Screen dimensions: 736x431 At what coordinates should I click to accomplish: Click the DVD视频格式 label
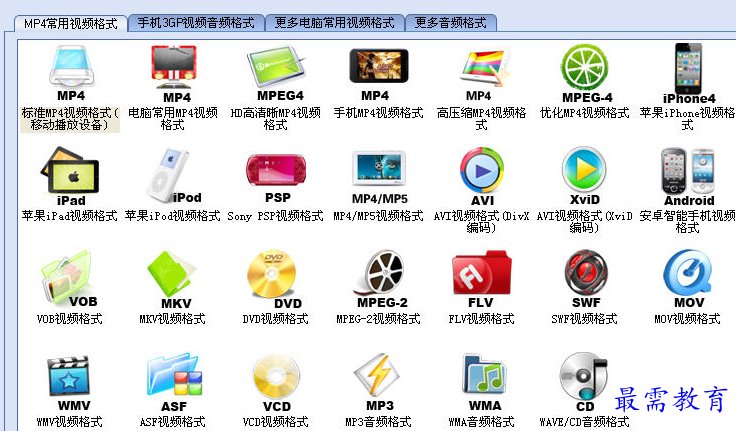[x=276, y=319]
